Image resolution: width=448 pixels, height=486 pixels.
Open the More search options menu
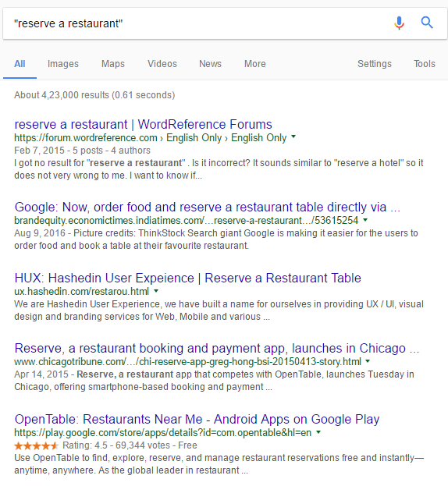255,64
